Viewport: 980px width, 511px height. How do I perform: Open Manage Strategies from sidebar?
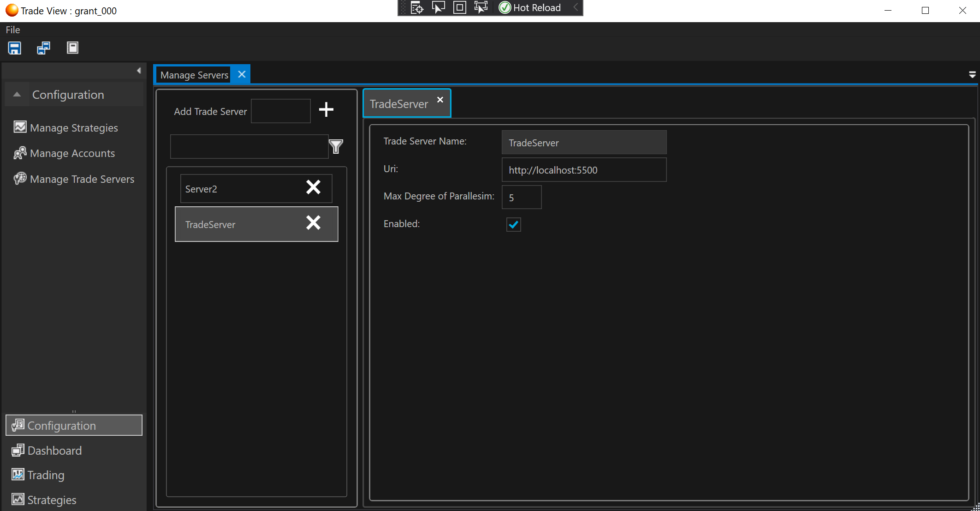[74, 128]
